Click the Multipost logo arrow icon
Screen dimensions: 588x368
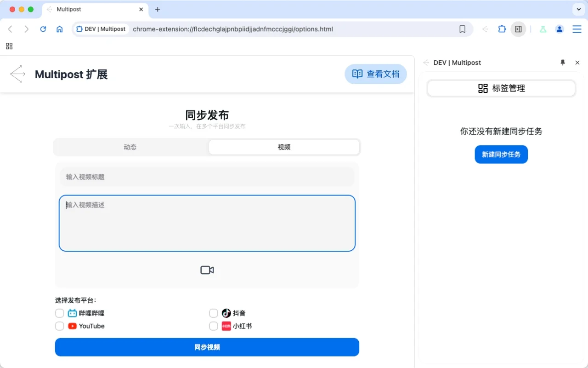18,74
